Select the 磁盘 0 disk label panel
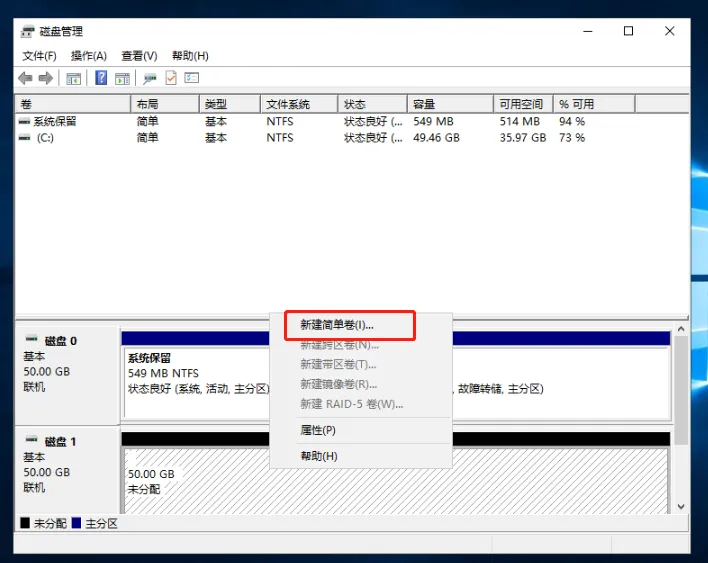This screenshot has width=708, height=563. (x=67, y=375)
